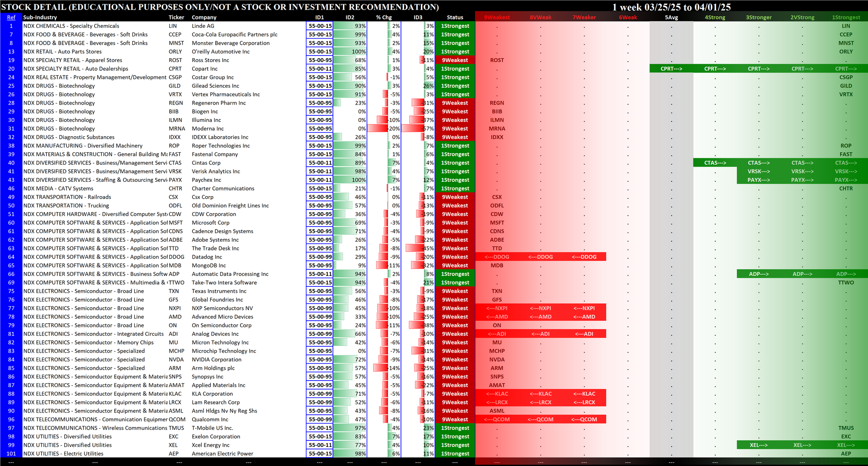Click 'Asml Hldgs Nv Ny Reg Shs' cell
Screen dimensions: 868x466
pos(224,411)
